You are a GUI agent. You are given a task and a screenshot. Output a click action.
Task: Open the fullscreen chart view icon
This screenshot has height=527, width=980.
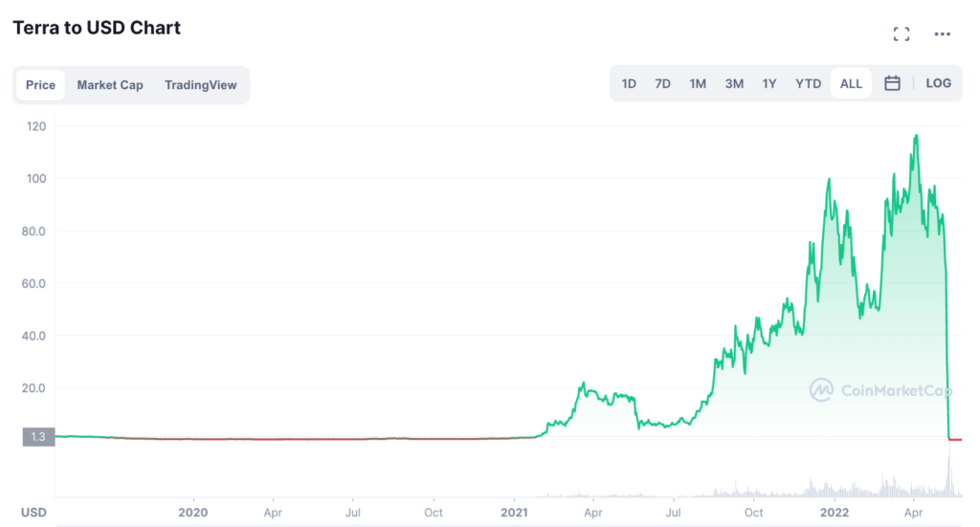[902, 34]
